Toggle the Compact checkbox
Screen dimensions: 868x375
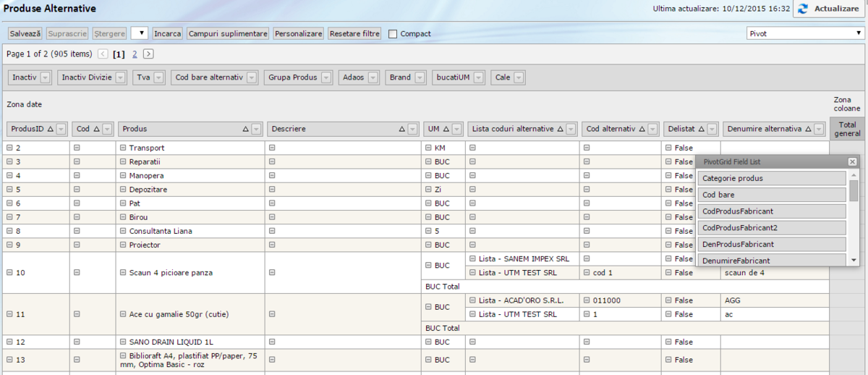click(393, 34)
